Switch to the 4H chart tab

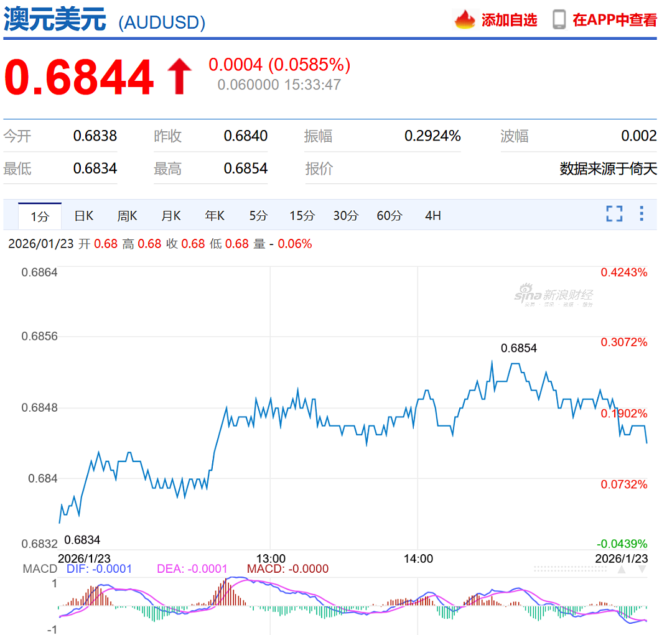433,216
